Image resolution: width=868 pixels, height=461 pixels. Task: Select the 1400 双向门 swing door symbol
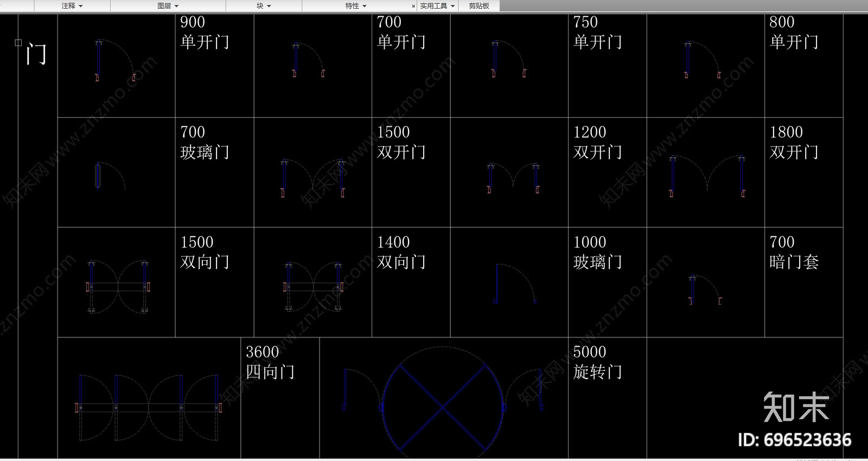[x=313, y=287]
